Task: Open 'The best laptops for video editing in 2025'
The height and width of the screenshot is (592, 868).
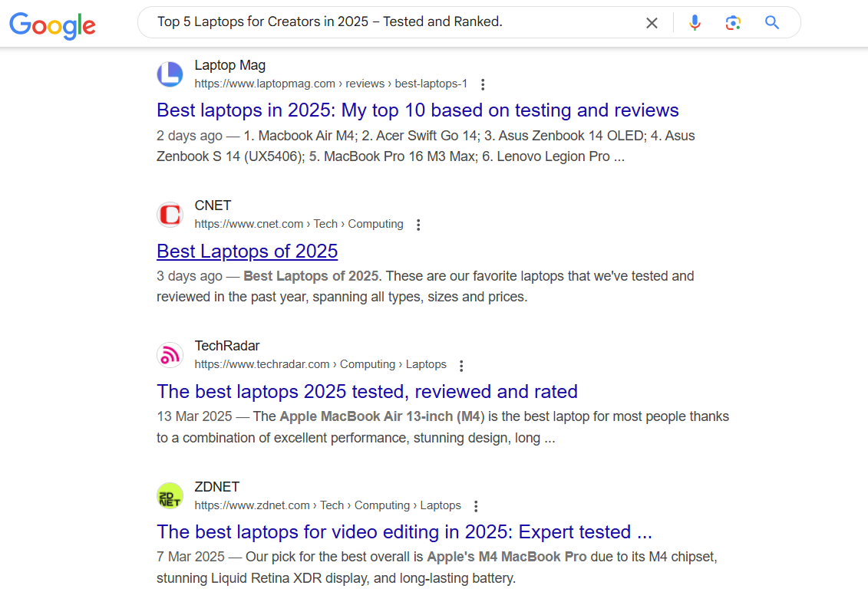Action: pos(404,532)
